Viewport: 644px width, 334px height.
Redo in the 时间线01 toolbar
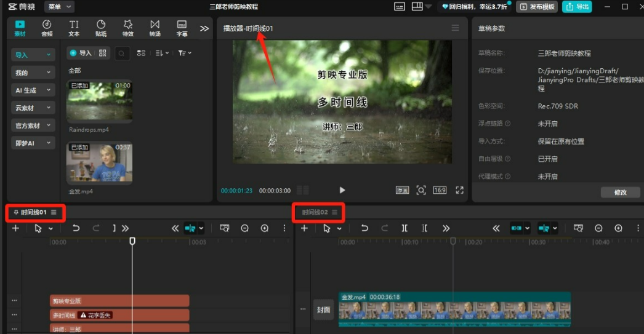click(95, 228)
